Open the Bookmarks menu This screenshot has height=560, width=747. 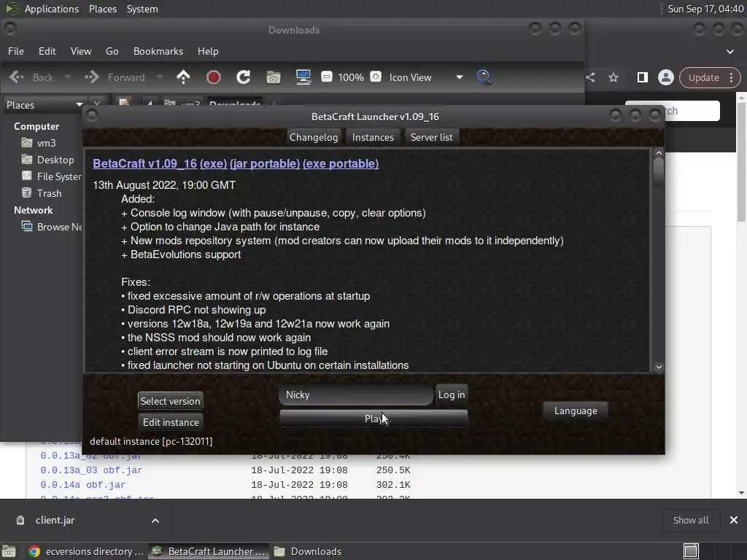[x=158, y=51]
